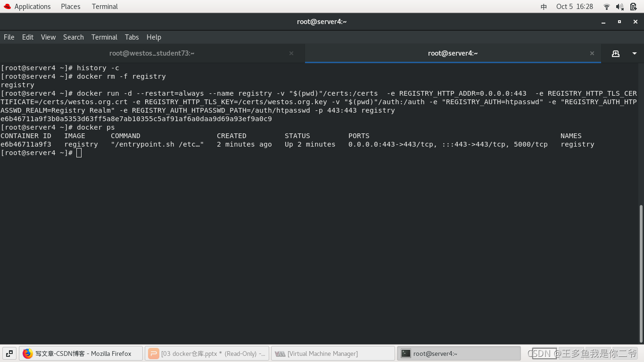Open the Places menu
Image resolution: width=644 pixels, height=362 pixels.
tap(71, 7)
